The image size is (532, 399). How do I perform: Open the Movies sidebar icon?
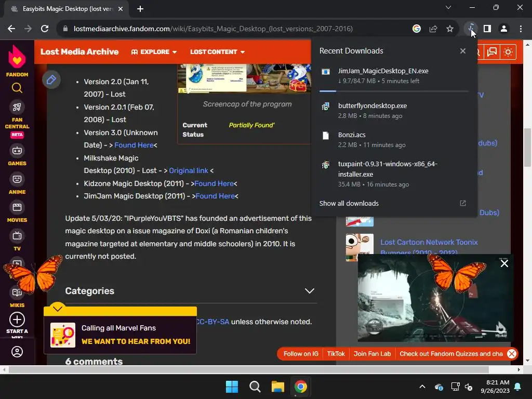coord(17,207)
